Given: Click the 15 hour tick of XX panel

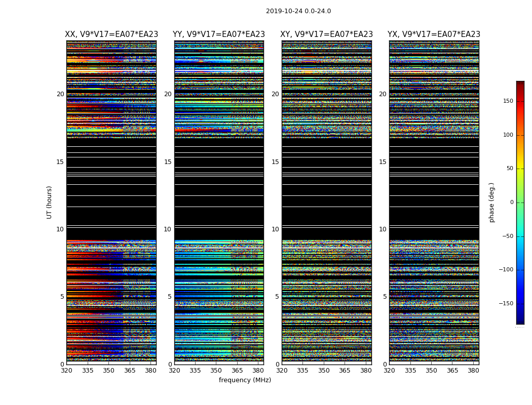Looking at the screenshot, I should click(60, 161).
